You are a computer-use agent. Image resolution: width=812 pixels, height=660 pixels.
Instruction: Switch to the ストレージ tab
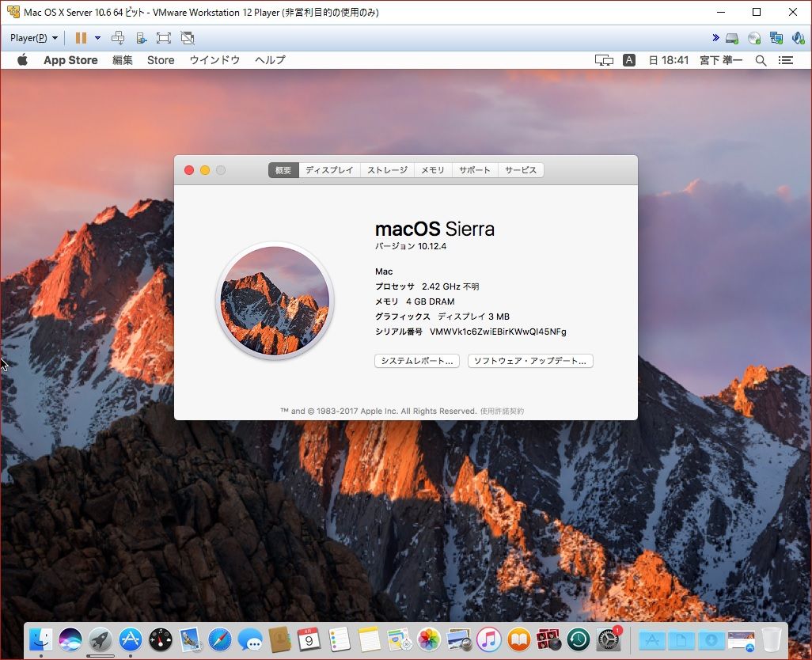(387, 170)
